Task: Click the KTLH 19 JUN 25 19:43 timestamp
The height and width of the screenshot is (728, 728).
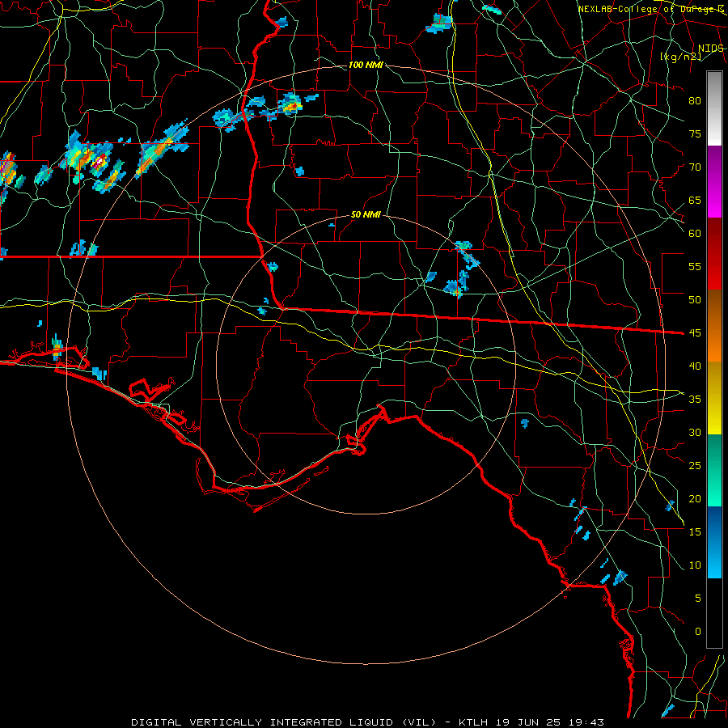Action: pyautogui.click(x=531, y=722)
